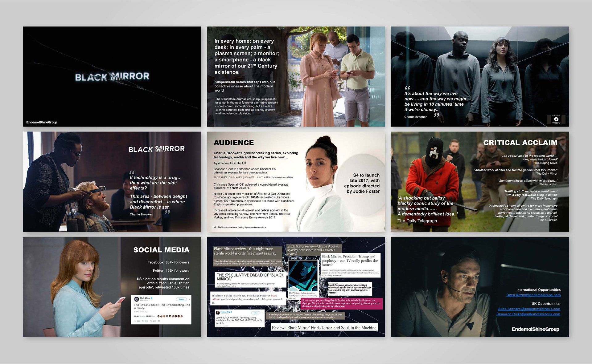The width and height of the screenshot is (592, 364).
Task: Click 'A primetime hit in the UK' line
Action: tap(230, 163)
